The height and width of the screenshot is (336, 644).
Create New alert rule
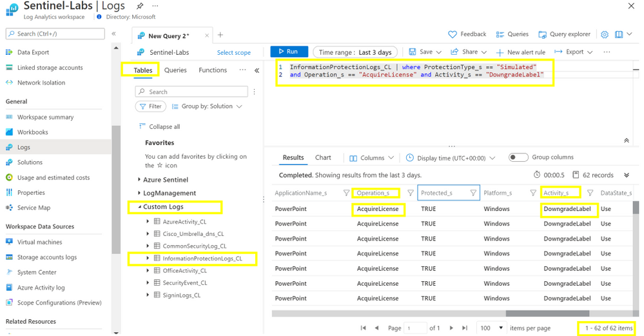(521, 52)
